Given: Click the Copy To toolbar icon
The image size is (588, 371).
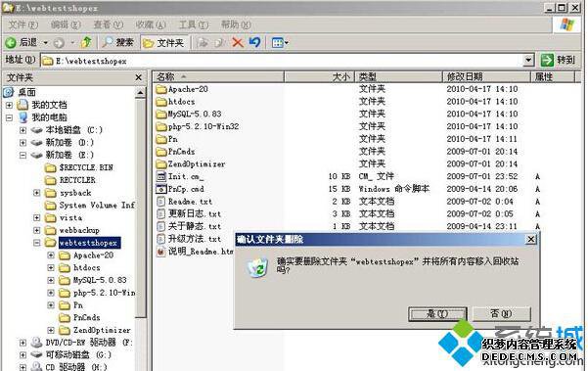Looking at the screenshot, I should [x=219, y=42].
